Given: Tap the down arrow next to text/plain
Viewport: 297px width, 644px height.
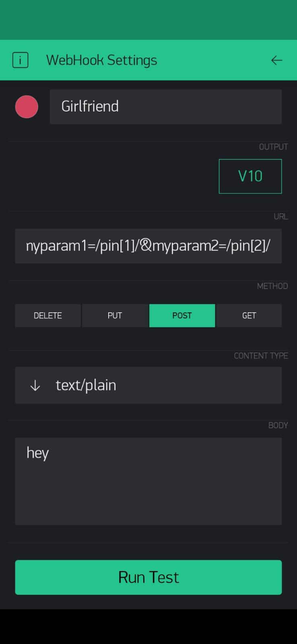Looking at the screenshot, I should [x=35, y=385].
